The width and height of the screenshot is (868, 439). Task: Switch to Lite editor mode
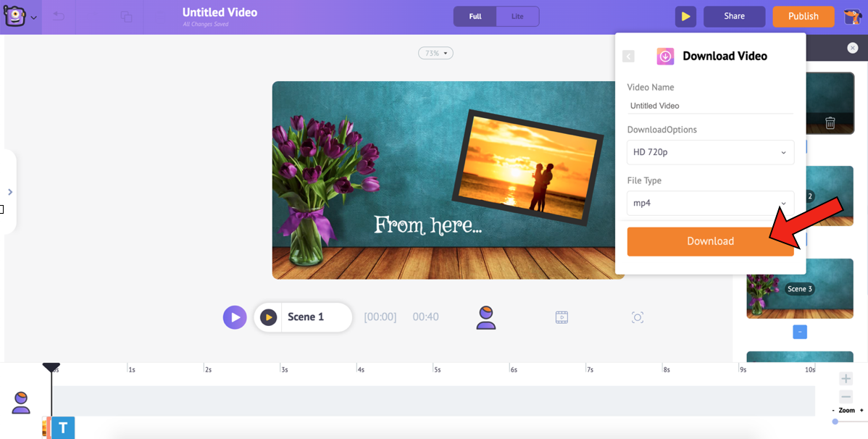[517, 17]
